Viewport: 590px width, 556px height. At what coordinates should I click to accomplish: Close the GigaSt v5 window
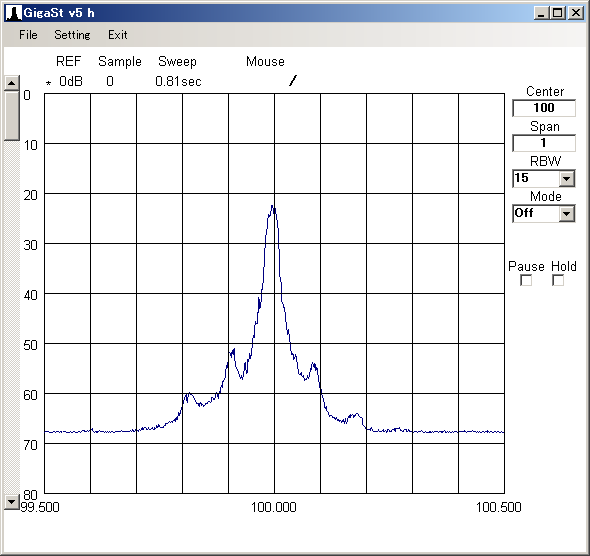(576, 13)
